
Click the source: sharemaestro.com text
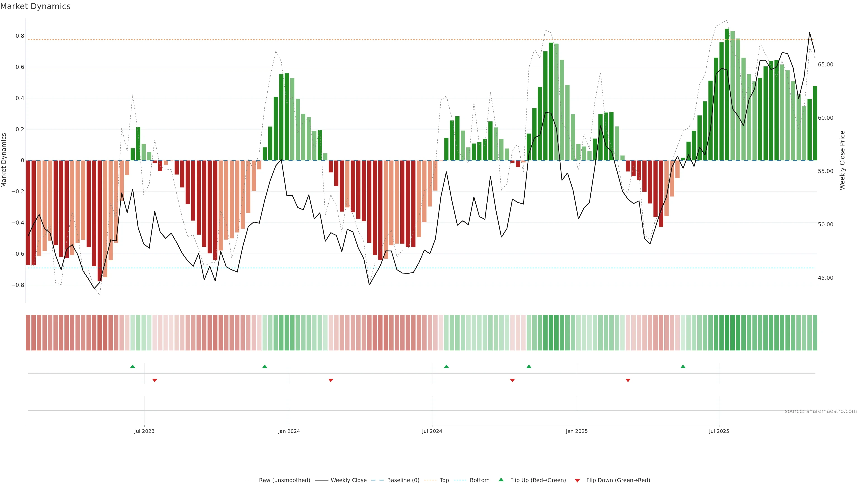tap(821, 411)
